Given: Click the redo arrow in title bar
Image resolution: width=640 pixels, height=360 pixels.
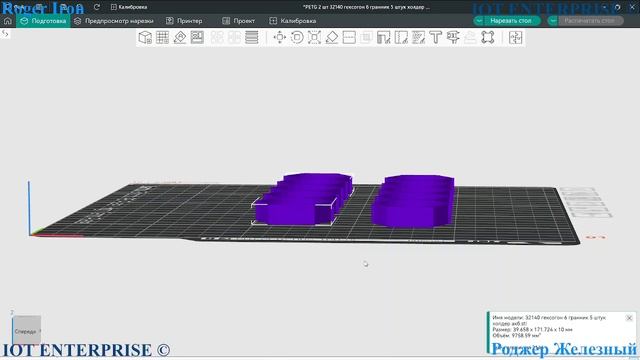Looking at the screenshot, I should [x=97, y=7].
